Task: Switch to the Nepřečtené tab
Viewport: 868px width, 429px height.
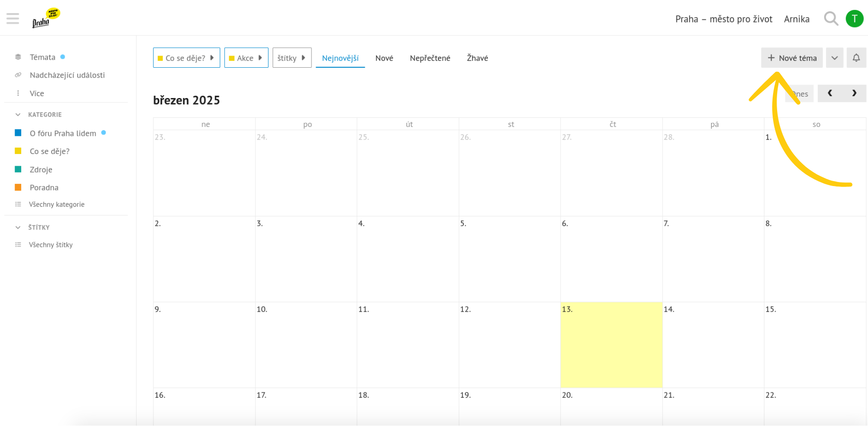Action: 429,58
